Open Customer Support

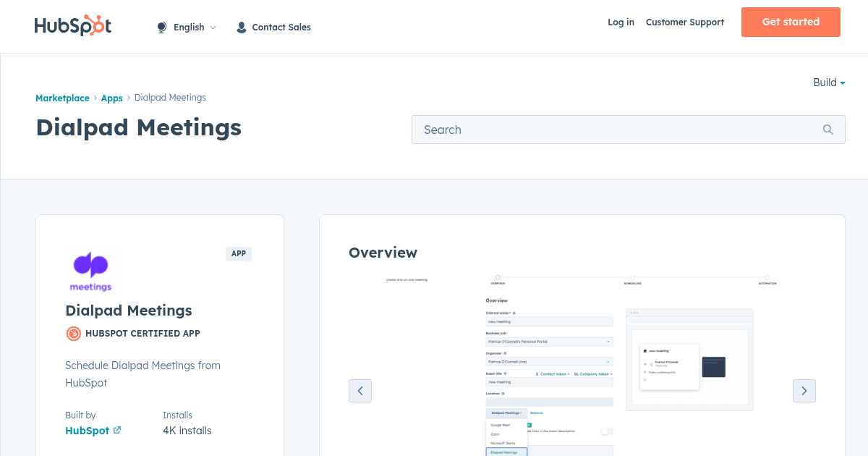[x=685, y=22]
